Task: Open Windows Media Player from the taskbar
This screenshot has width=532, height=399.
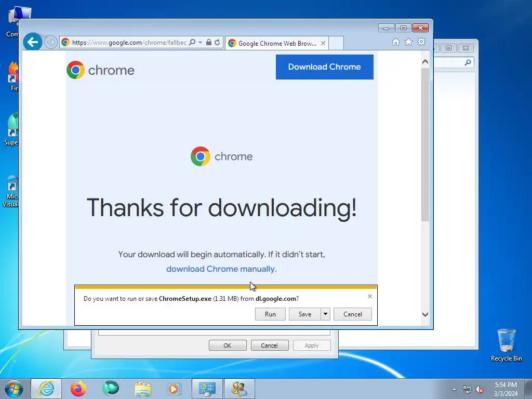Action: (x=175, y=389)
